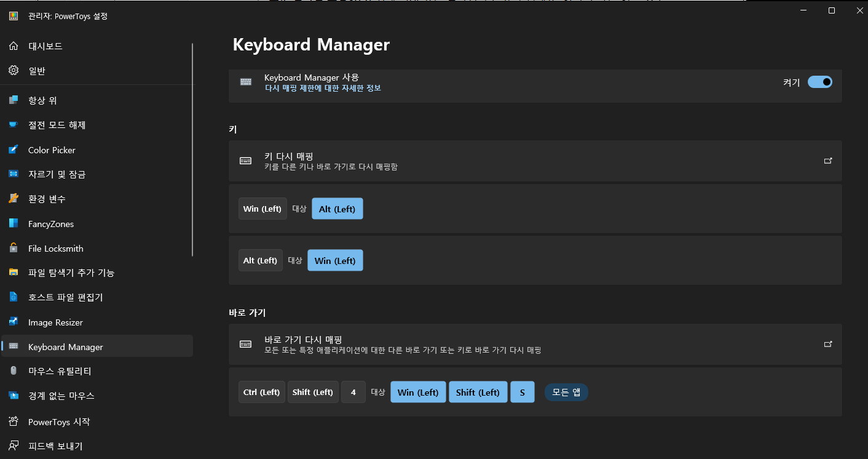Open the 다시 매핑 제한에 대한 자세한 정보 link
This screenshot has width=868, height=459.
[323, 88]
